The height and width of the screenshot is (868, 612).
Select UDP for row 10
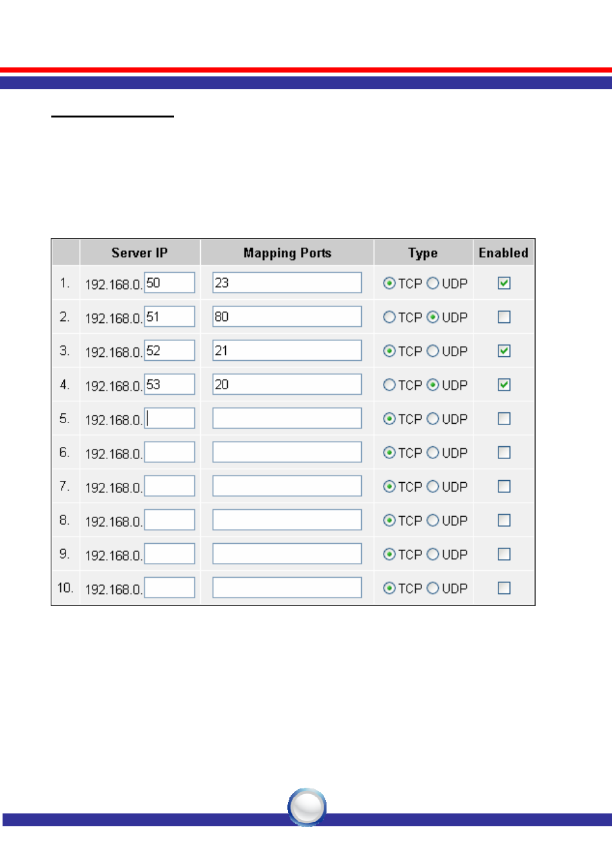[x=433, y=588]
